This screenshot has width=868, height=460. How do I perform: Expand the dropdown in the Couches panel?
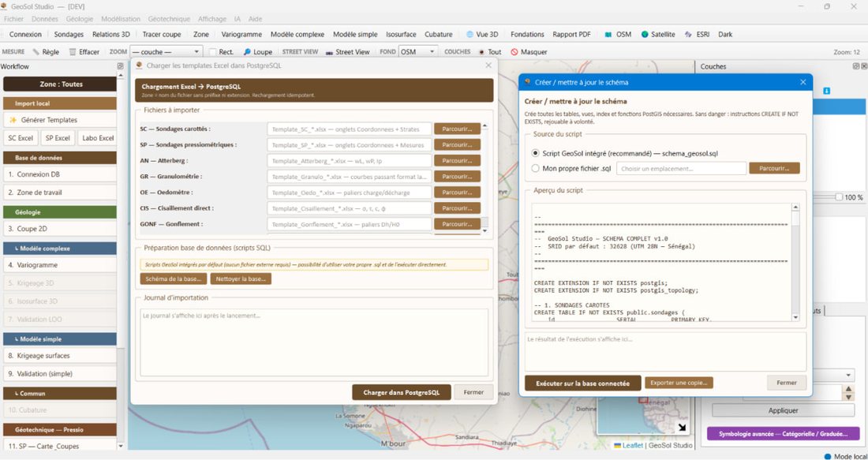tap(849, 376)
